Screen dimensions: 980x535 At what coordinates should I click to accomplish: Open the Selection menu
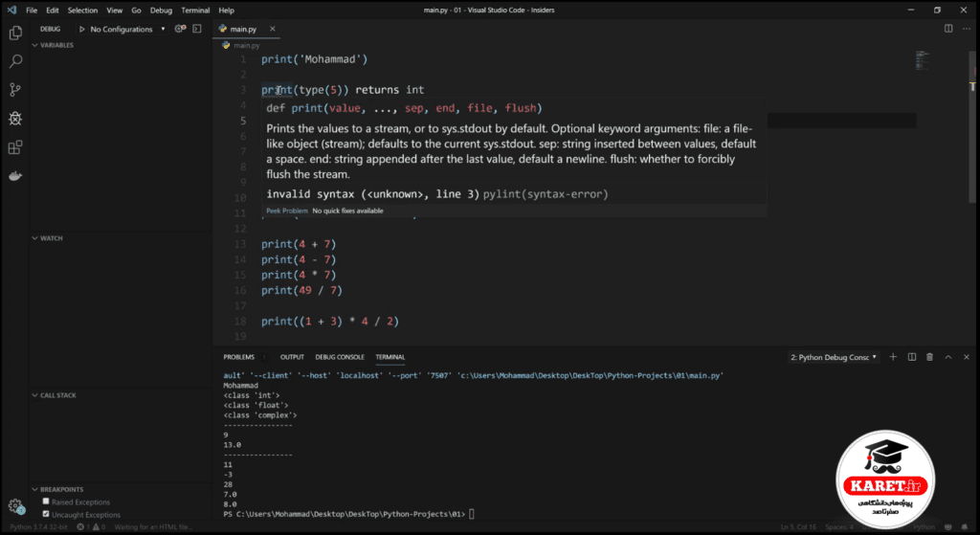(82, 10)
